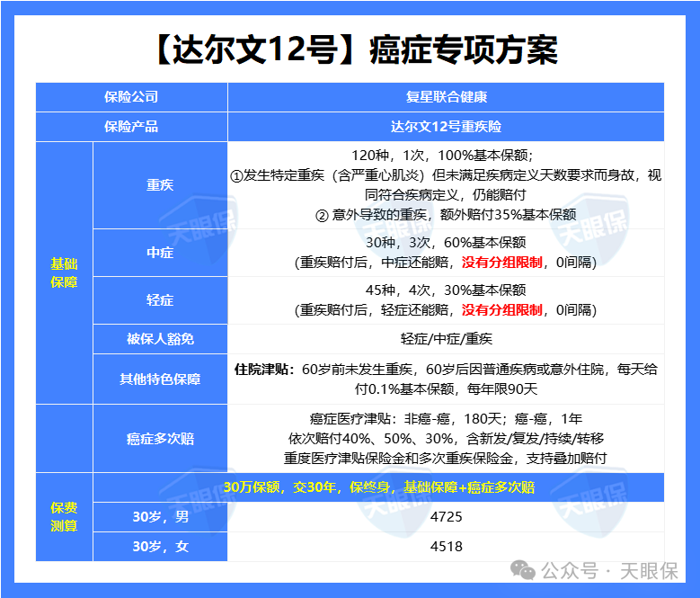
Task: Click red 没有分组限制 in 中症 row
Action: tap(501, 263)
